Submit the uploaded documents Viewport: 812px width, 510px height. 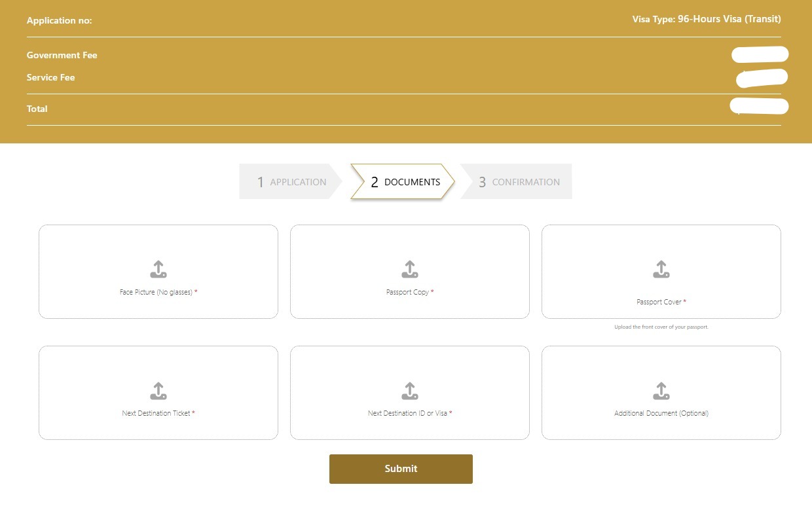[401, 469]
